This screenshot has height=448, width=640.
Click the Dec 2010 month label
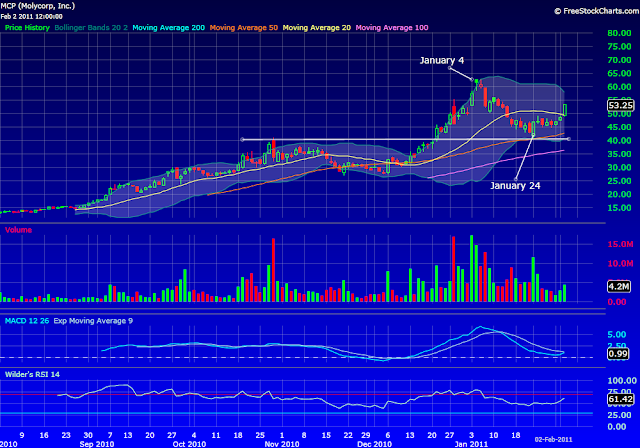374,444
